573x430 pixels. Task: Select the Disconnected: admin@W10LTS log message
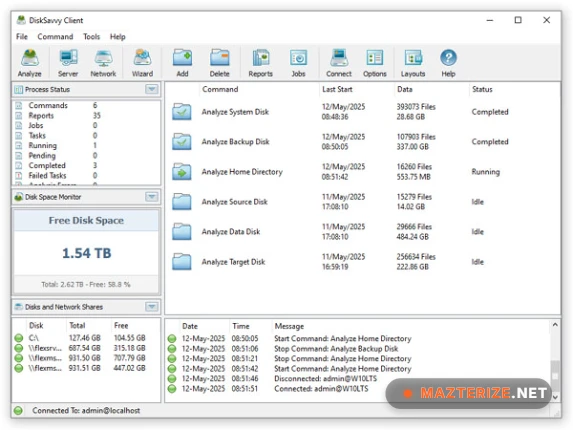pyautogui.click(x=325, y=378)
